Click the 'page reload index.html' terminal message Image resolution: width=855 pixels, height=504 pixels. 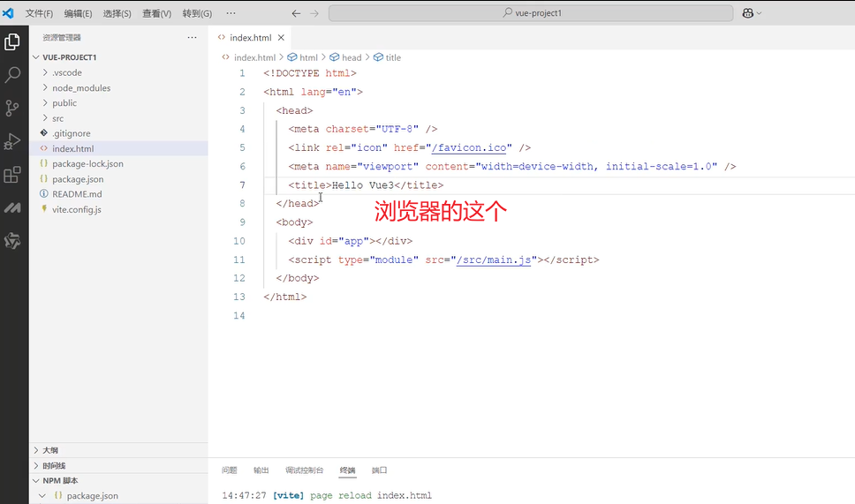tap(371, 496)
